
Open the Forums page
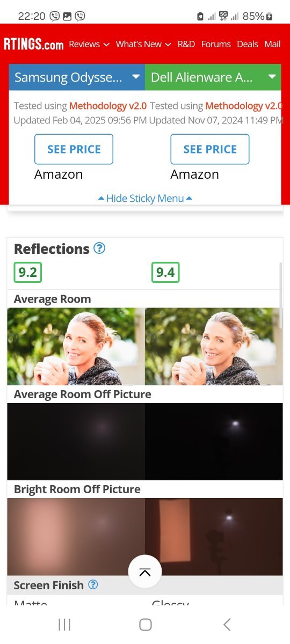216,44
